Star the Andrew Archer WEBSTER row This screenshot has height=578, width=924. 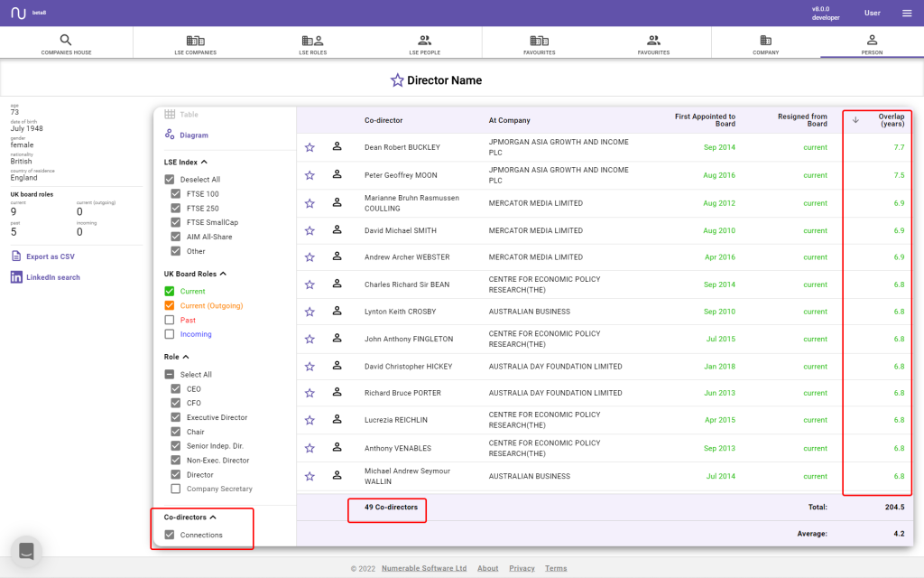point(310,257)
